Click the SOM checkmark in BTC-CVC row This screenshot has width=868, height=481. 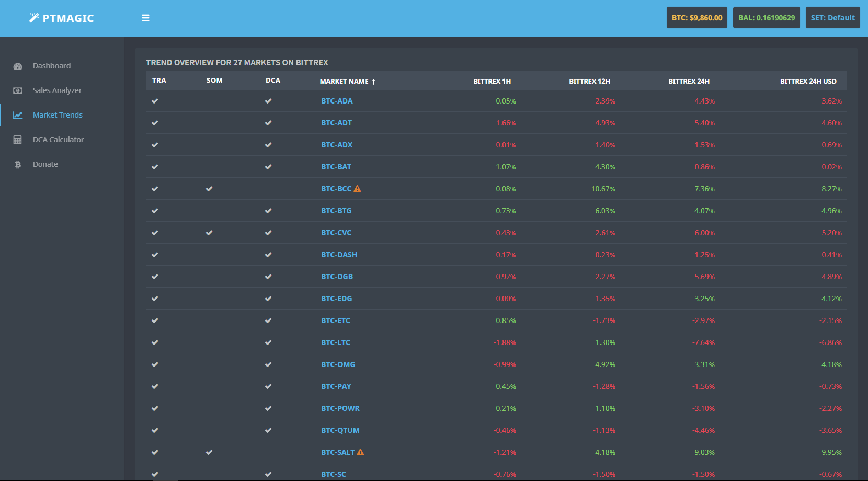coord(209,233)
